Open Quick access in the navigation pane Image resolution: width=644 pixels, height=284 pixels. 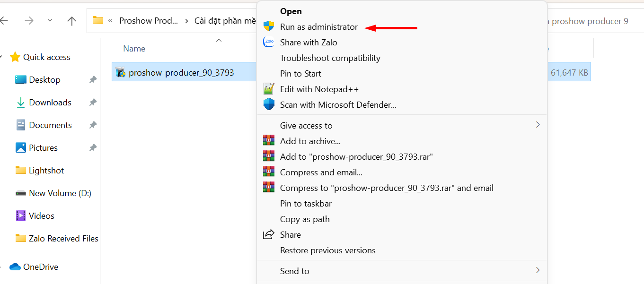click(47, 57)
